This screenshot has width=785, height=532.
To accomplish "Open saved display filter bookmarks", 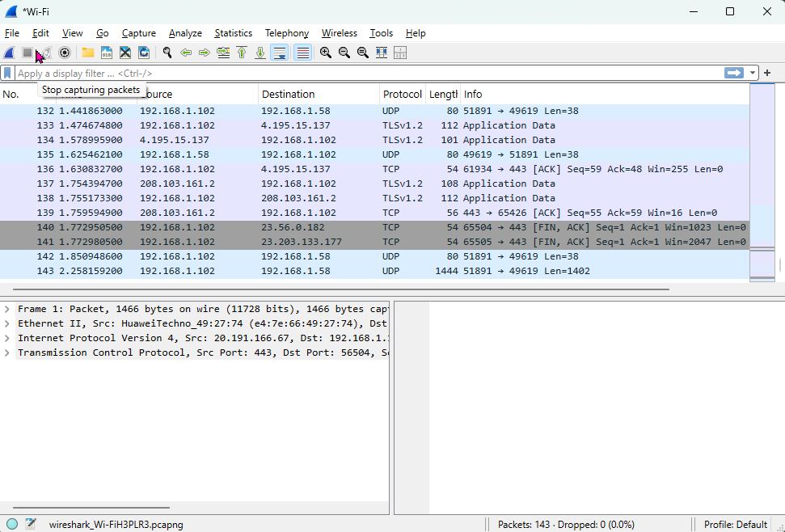I will (x=7, y=73).
